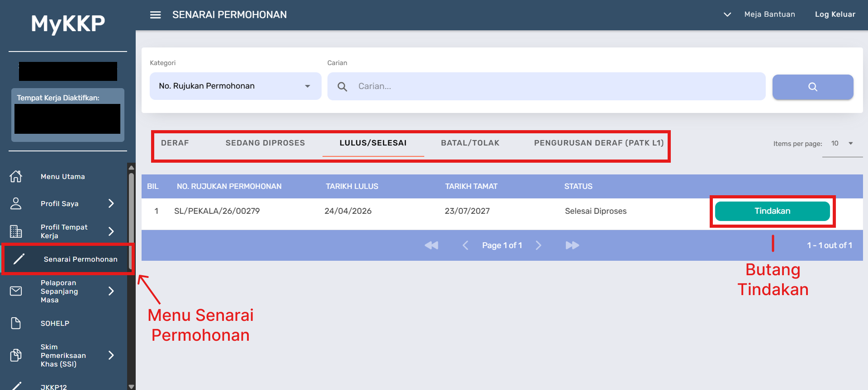This screenshot has width=868, height=390.
Task: Open SOHELP document icon
Action: pyautogui.click(x=16, y=323)
